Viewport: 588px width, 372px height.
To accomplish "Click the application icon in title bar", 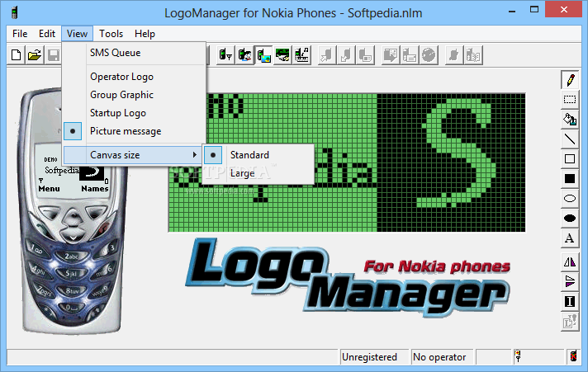I will 14,12.
